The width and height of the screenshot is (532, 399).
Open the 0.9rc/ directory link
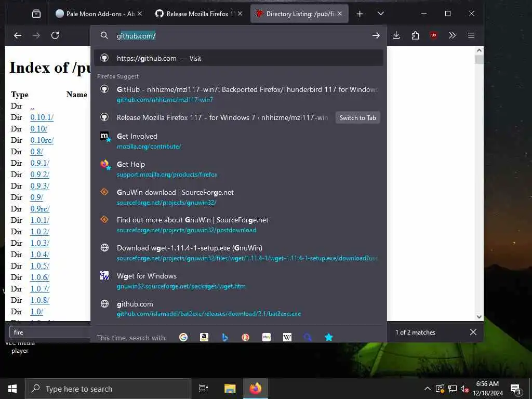pos(39,209)
